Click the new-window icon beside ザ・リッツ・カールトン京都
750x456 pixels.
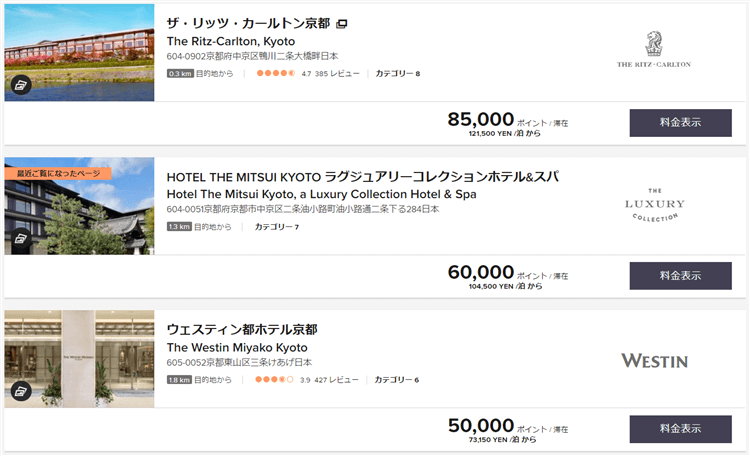pyautogui.click(x=341, y=24)
